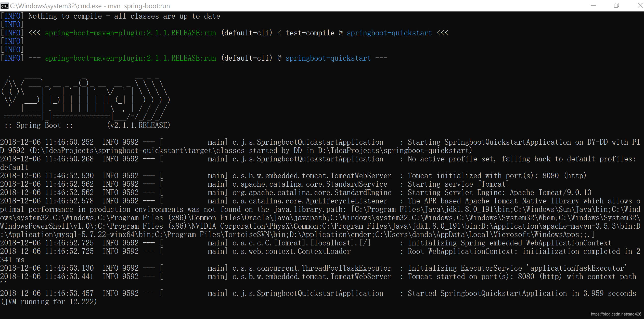Click the Spring ASCII art banner
The height and width of the screenshot is (319, 644).
click(85, 98)
